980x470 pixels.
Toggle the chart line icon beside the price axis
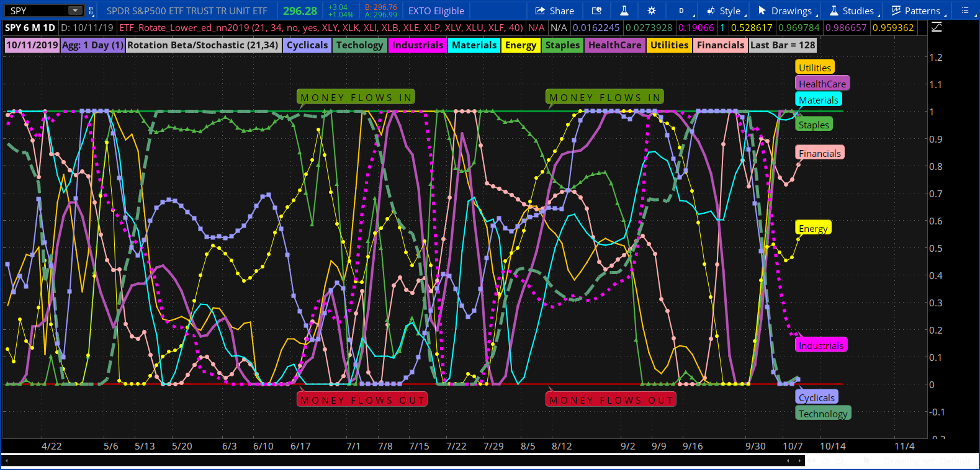tap(937, 27)
